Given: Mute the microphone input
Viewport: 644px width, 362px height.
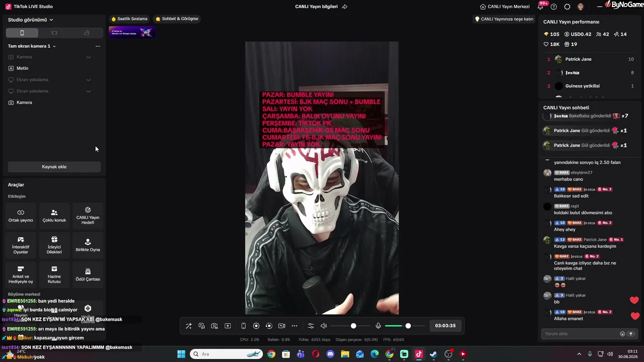Looking at the screenshot, I should (x=378, y=326).
